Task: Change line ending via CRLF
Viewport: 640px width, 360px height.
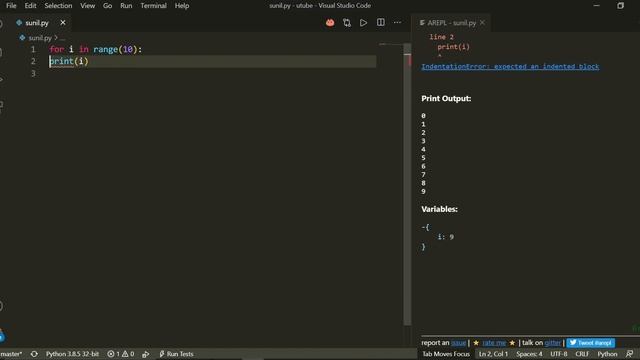Action: coord(582,354)
